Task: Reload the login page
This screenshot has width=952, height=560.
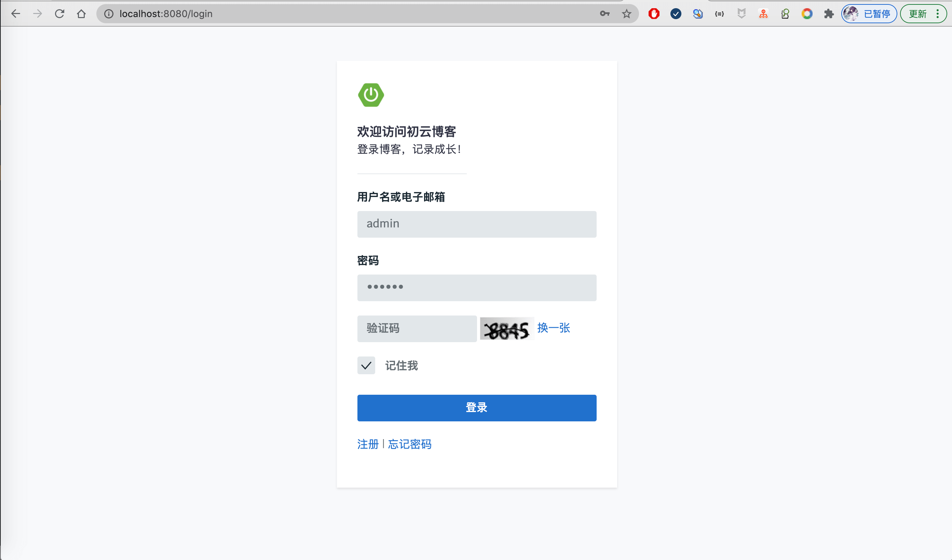Action: [59, 14]
